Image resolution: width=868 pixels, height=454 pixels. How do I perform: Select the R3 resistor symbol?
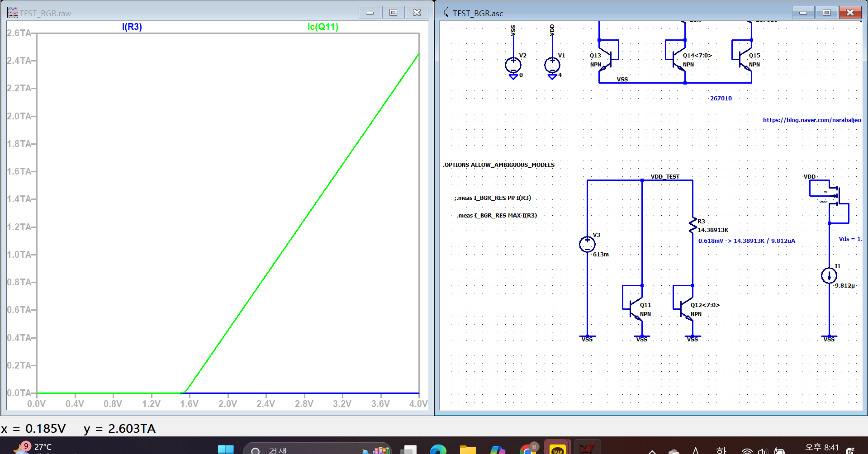(693, 225)
